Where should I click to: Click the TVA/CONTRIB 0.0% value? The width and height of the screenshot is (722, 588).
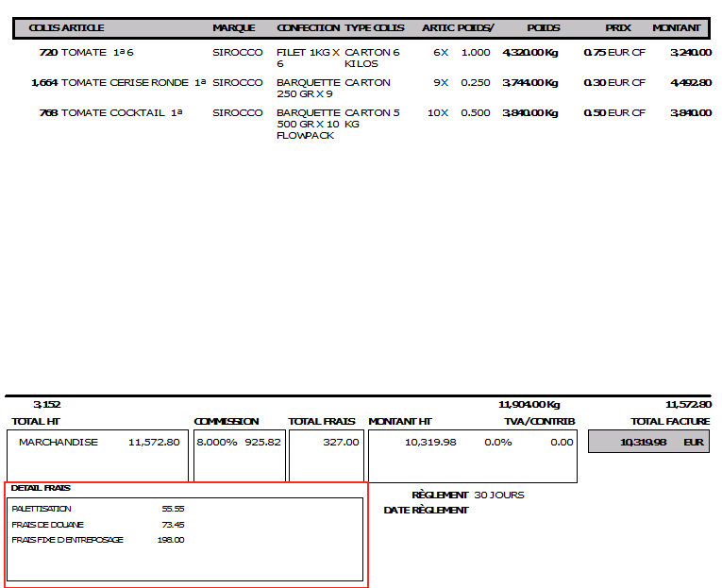pyautogui.click(x=497, y=442)
